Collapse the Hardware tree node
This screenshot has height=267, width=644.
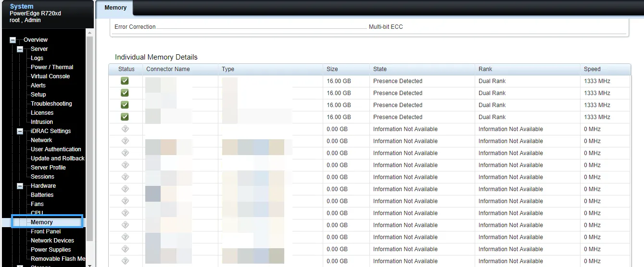(20, 186)
